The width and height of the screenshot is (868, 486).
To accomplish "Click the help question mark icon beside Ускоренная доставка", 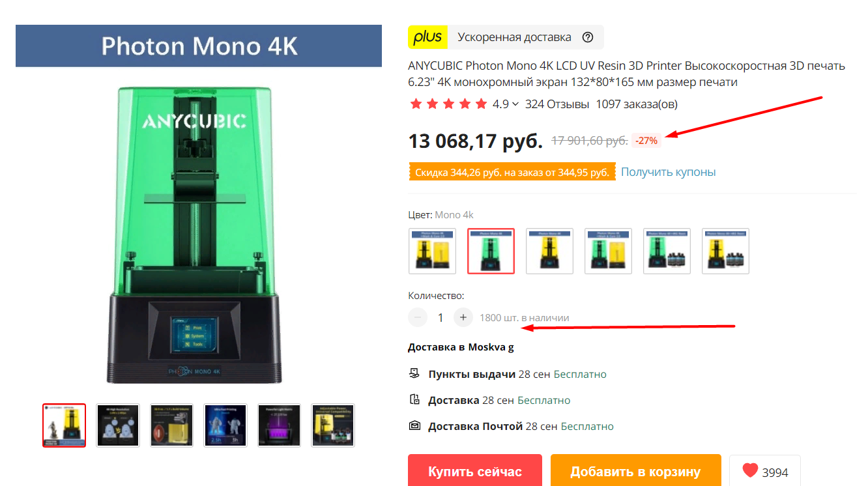I will coord(588,37).
